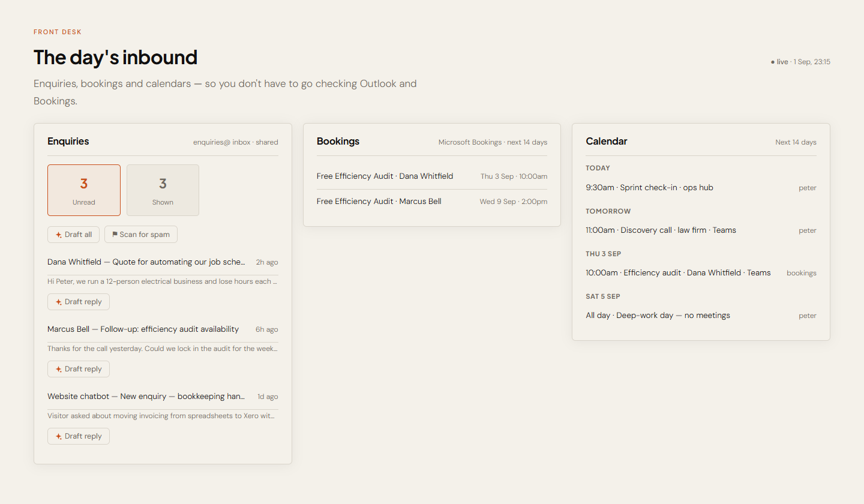Viewport: 864px width, 504px height.
Task: Click the '6h ago' timestamp
Action: coord(267,329)
